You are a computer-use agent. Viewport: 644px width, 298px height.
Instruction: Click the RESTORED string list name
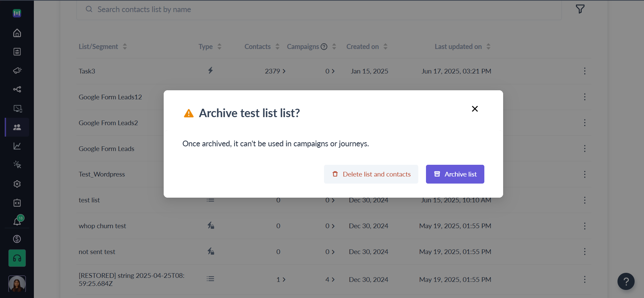click(x=131, y=280)
